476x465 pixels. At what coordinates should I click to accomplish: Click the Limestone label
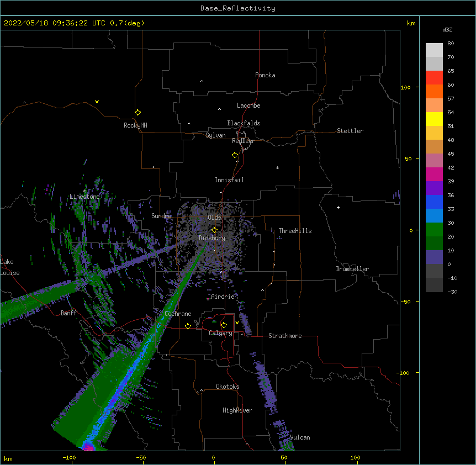pyautogui.click(x=84, y=197)
